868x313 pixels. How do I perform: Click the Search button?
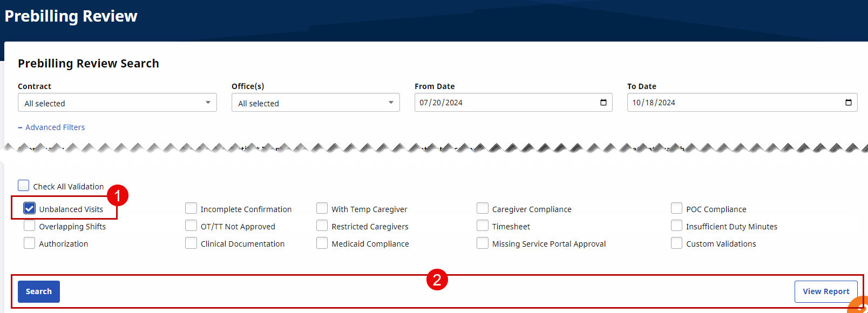(x=39, y=291)
